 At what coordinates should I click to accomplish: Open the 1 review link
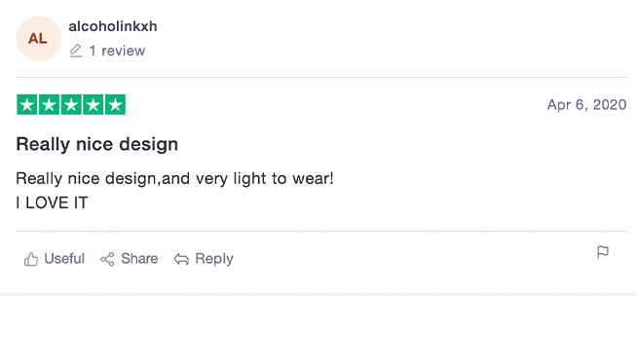pos(117,51)
